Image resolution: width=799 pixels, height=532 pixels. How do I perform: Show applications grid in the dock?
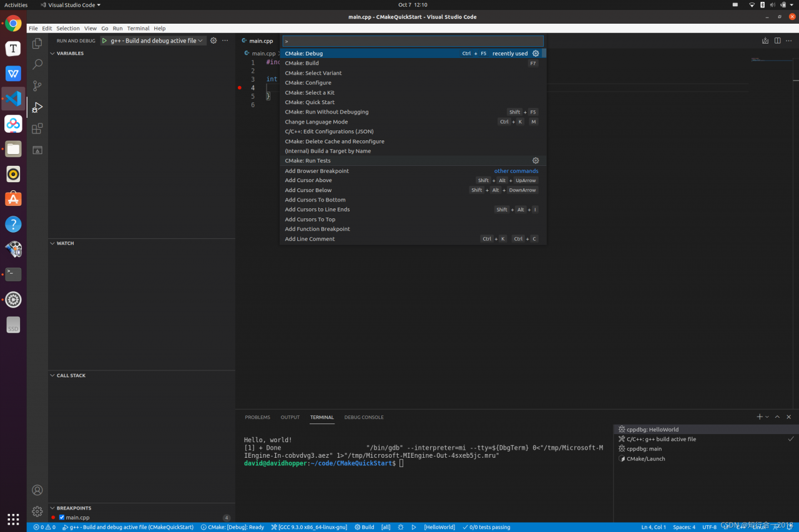(13, 519)
